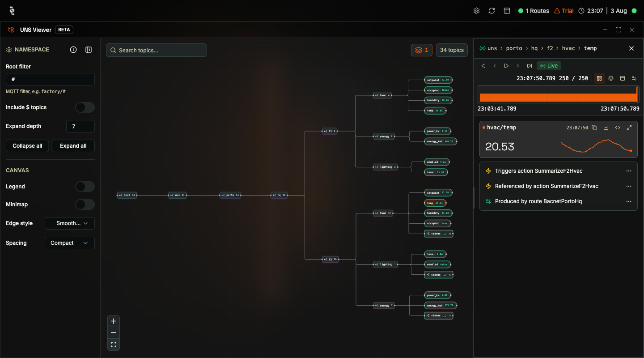Click the Root filter input field
This screenshot has width=644, height=358.
[50, 79]
